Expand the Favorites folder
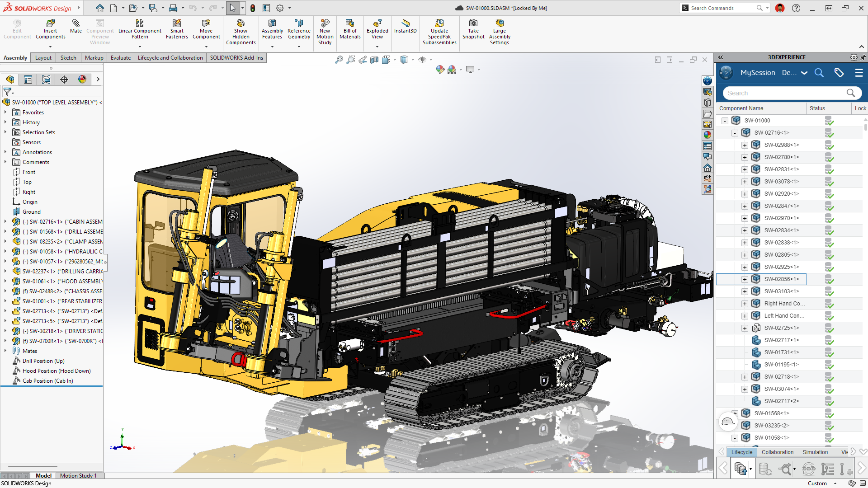Screen dimensions: 868x488 tap(5, 113)
